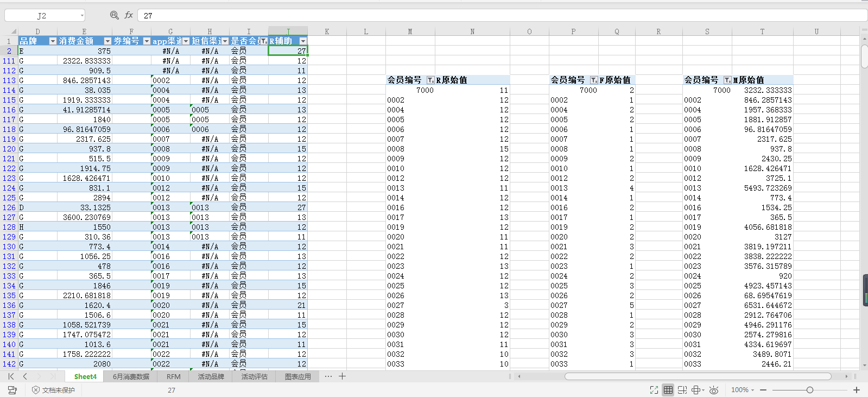The image size is (868, 397).
Task: Switch to the RFM sheet tab
Action: point(174,376)
